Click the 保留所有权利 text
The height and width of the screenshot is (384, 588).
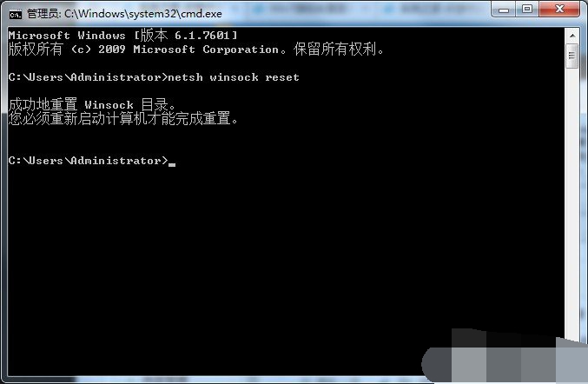tap(335, 50)
